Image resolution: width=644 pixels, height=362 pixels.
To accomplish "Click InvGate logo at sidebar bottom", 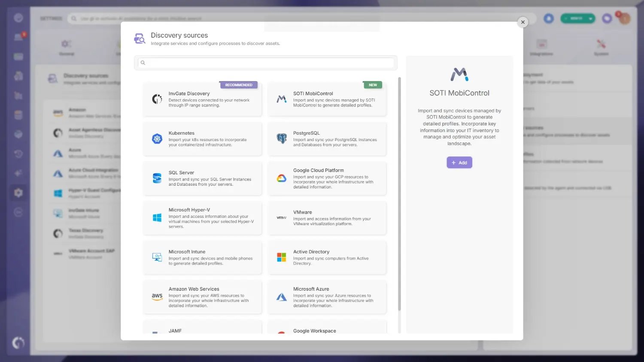I will [18, 343].
